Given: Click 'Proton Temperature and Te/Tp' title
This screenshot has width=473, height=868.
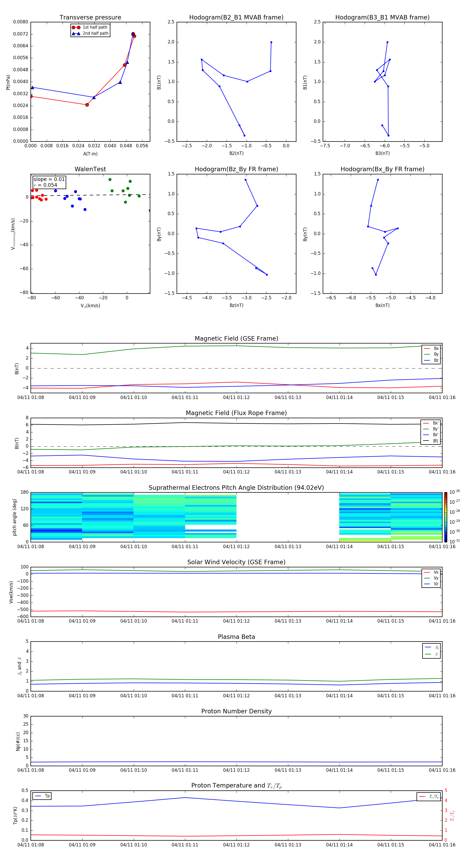Looking at the screenshot, I should pos(236,786).
